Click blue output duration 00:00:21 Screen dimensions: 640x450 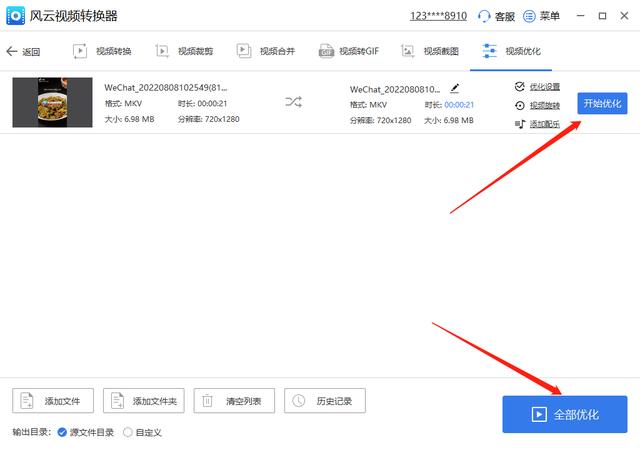(459, 105)
